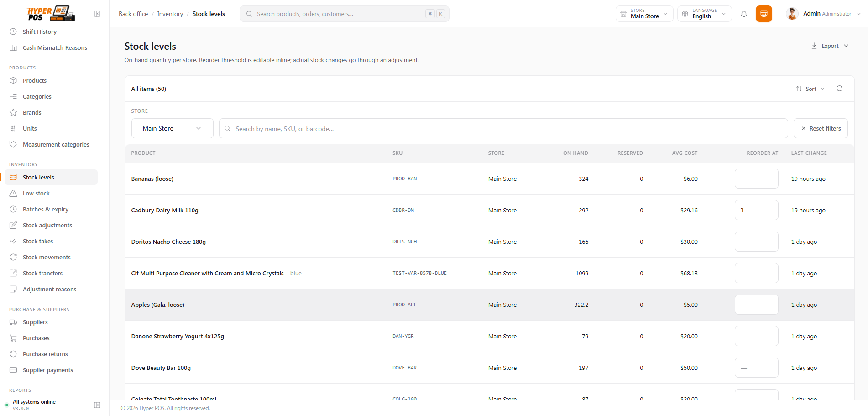Click the Cif Multi Purpose Cleaner product name
This screenshot has width=868, height=416.
208,273
